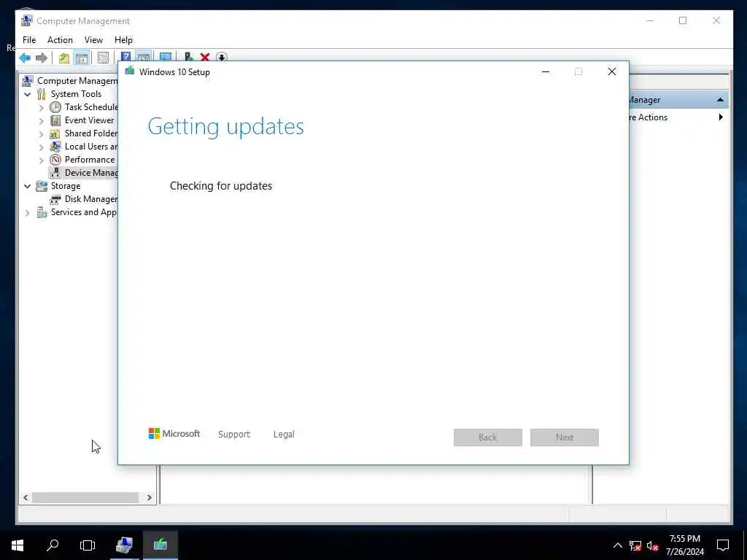The image size is (747, 560).
Task: Open the Help menu
Action: click(123, 40)
